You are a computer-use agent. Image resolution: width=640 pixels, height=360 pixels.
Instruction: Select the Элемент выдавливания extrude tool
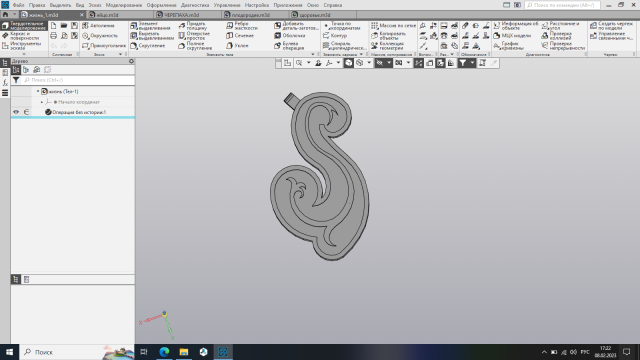(x=150, y=26)
